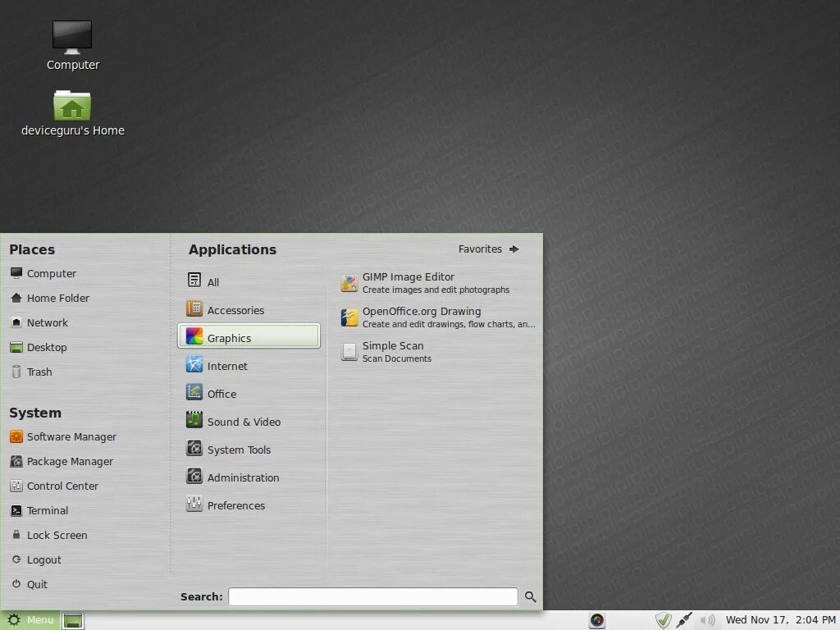Click the magnifier icon next to Search
Screen dimensions: 840x630
(x=531, y=597)
